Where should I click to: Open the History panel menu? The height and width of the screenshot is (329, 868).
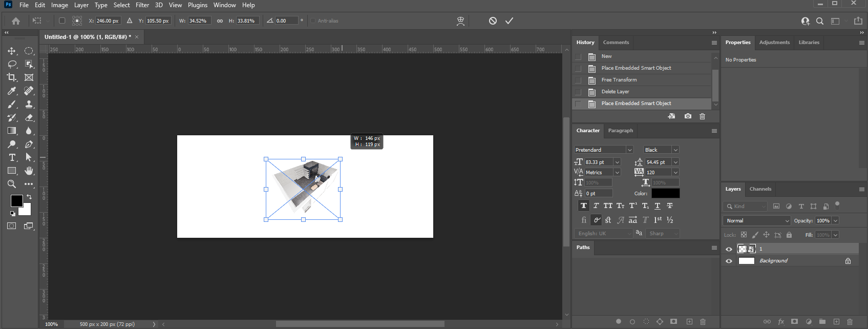(x=714, y=43)
